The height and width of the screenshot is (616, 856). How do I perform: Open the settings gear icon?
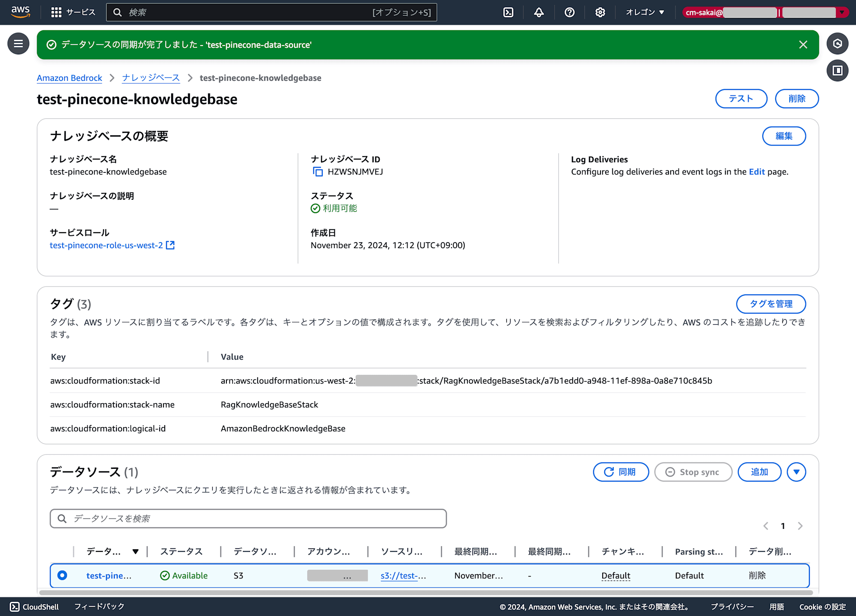click(600, 12)
